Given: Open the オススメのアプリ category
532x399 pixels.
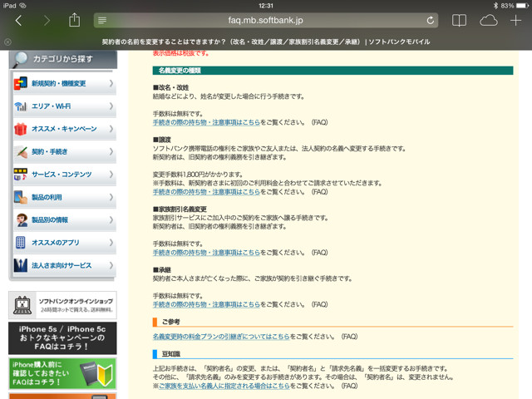Looking at the screenshot, I should click(65, 243).
